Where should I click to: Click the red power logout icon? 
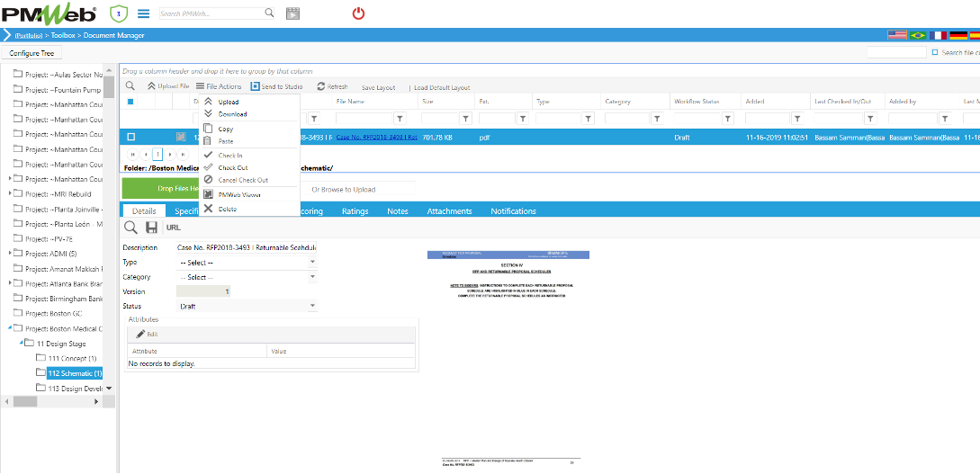[358, 13]
